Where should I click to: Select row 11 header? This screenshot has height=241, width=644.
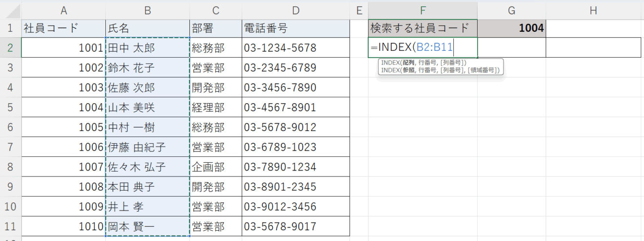[x=10, y=227]
